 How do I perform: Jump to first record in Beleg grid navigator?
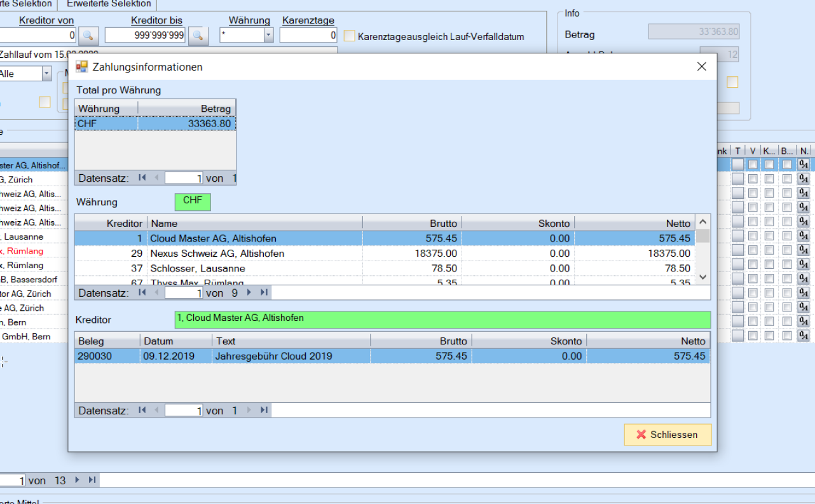[x=142, y=411]
